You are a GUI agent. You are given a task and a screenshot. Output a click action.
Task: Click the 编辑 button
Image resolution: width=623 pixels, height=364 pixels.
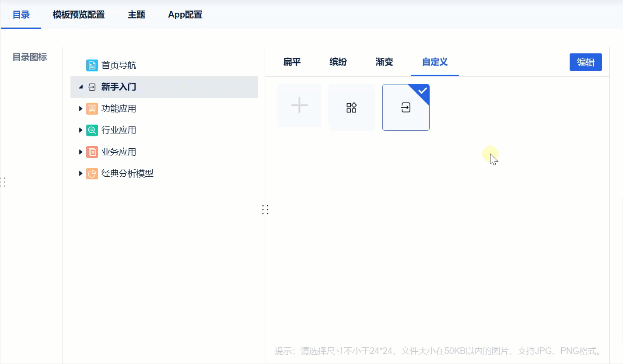coord(585,62)
